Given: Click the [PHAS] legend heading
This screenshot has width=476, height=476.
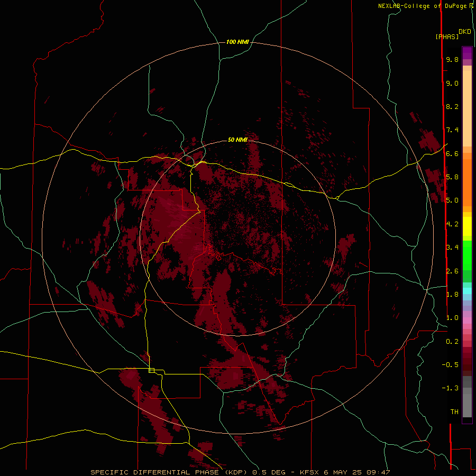Looking at the screenshot, I should coord(447,36).
